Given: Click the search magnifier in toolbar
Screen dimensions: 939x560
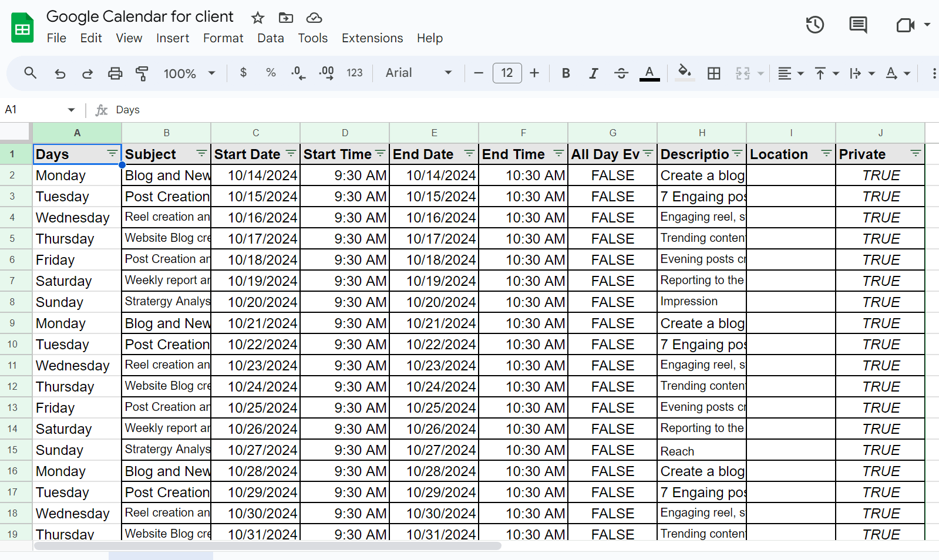Looking at the screenshot, I should (31, 73).
